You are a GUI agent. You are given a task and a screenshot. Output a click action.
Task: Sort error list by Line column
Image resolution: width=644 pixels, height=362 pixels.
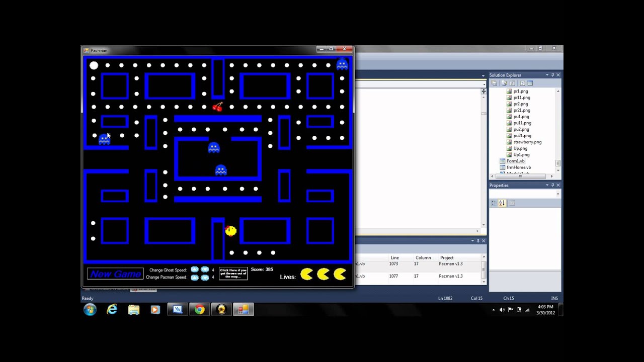click(394, 258)
